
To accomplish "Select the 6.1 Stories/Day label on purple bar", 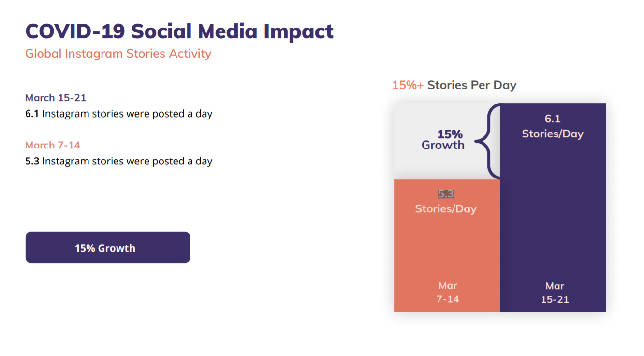I will 553,126.
